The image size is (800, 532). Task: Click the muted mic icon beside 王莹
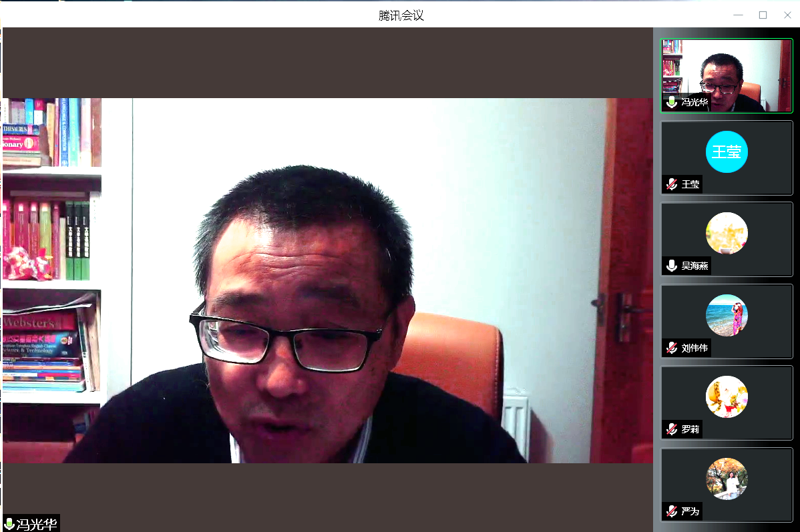pos(672,184)
